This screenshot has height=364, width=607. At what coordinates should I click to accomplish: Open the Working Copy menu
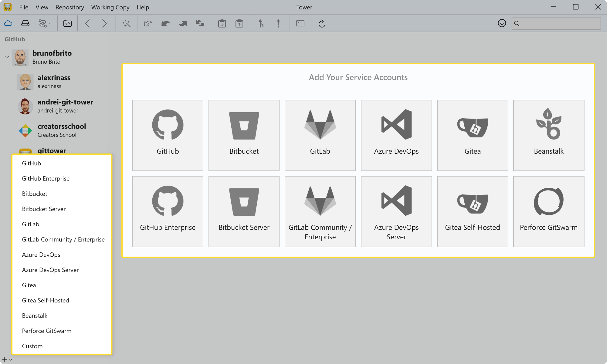point(110,7)
